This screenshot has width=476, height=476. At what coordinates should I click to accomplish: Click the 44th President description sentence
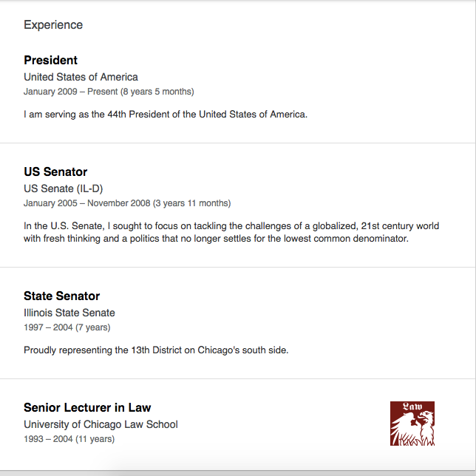(x=166, y=115)
